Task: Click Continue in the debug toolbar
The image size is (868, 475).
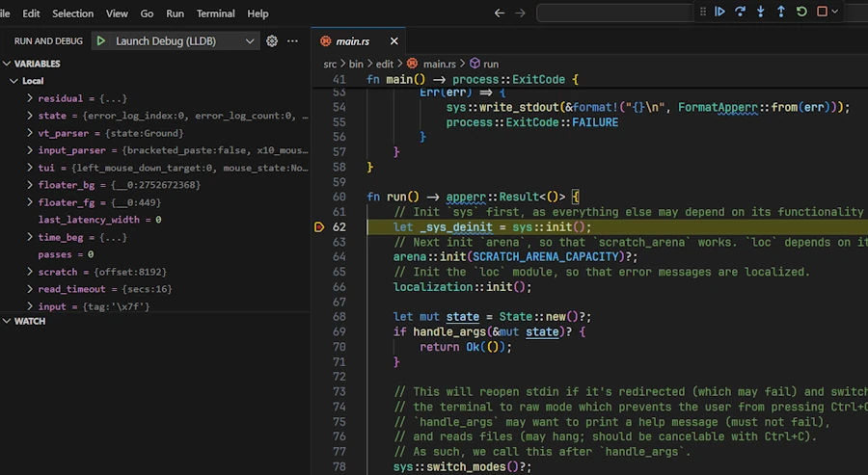Action: point(719,12)
